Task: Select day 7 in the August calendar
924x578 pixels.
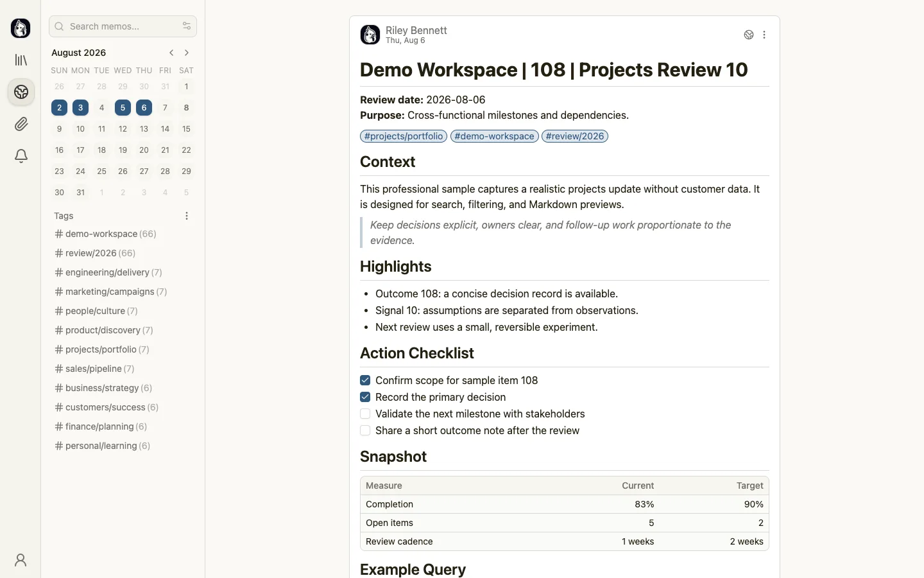Action: point(166,108)
